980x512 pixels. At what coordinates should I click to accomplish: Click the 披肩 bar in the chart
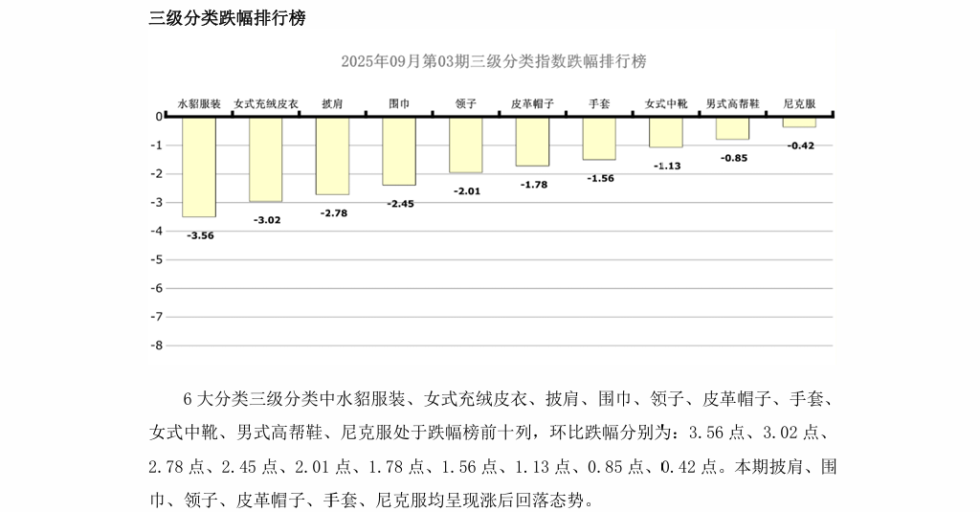pyautogui.click(x=333, y=155)
